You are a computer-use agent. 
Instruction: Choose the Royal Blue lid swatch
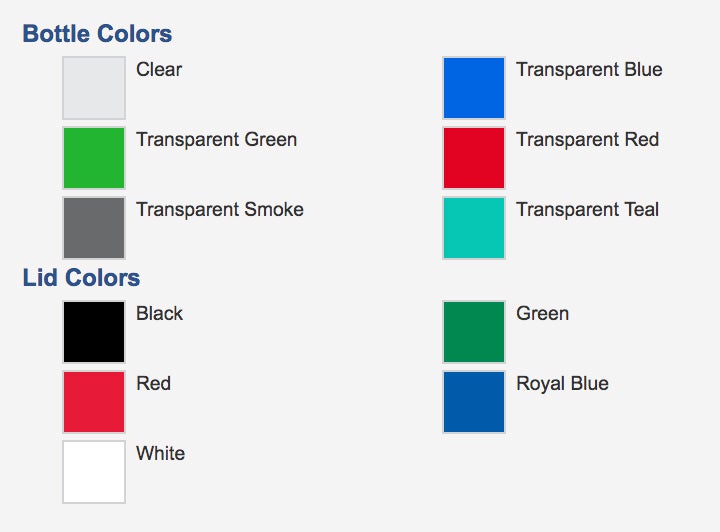[x=474, y=402]
